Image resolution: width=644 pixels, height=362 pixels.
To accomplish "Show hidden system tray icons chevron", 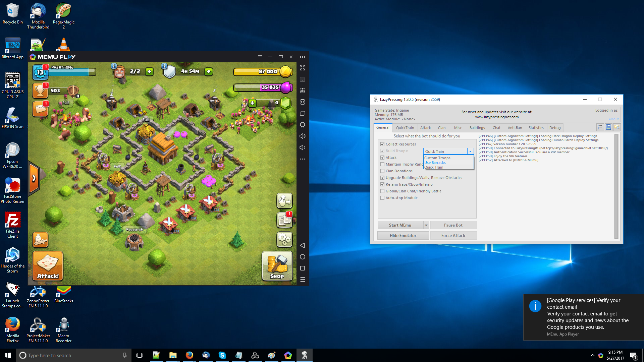I will (592, 355).
